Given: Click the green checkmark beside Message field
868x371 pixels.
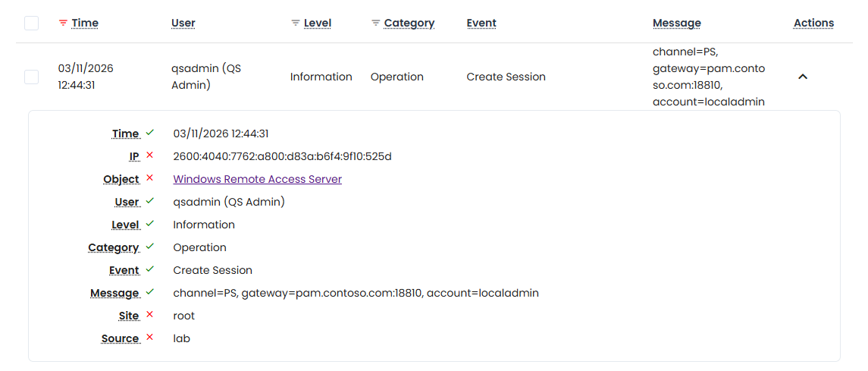Looking at the screenshot, I should [x=150, y=292].
